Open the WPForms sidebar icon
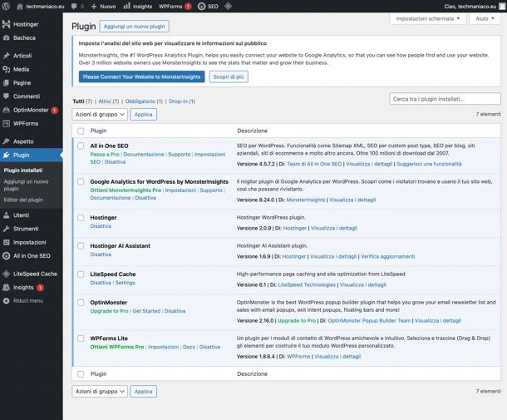The image size is (507, 420). point(6,123)
